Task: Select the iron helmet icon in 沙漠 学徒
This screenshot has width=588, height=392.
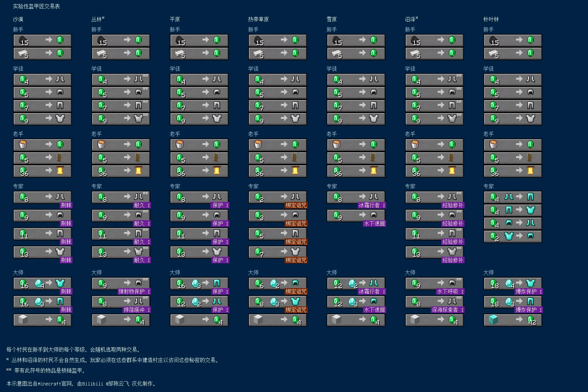Action: [60, 92]
